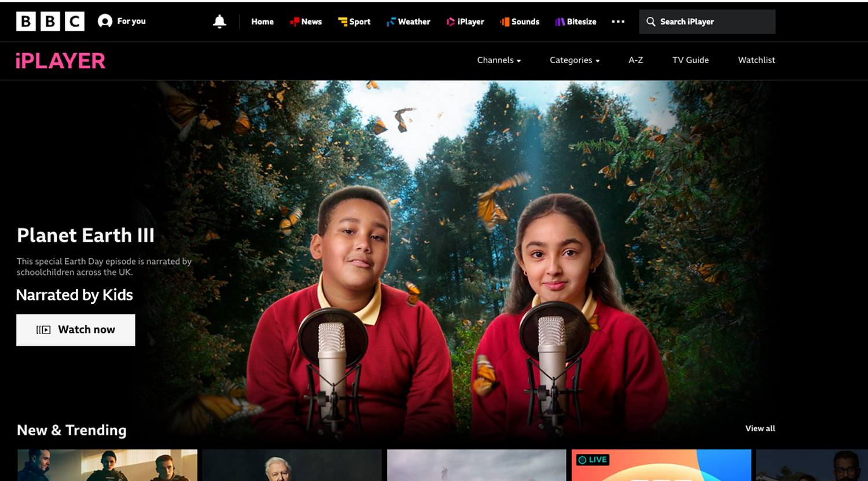Click View all for New & Trending
Screen dimensions: 868x481
coord(760,428)
